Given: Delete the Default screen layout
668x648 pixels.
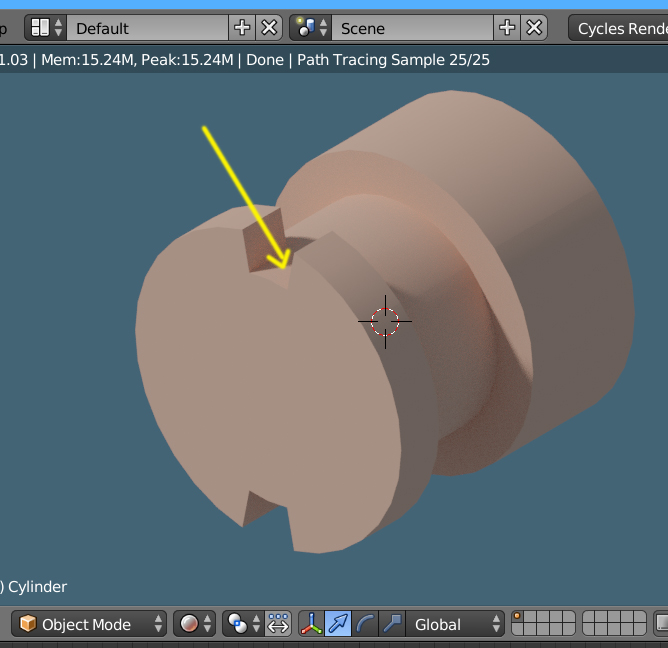Looking at the screenshot, I should click(269, 28).
